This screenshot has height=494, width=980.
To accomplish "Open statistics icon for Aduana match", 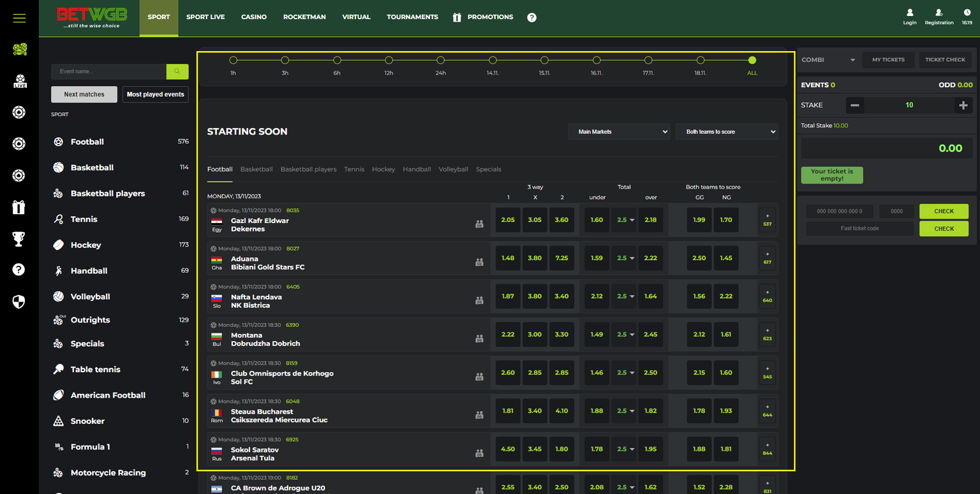I will (x=479, y=262).
